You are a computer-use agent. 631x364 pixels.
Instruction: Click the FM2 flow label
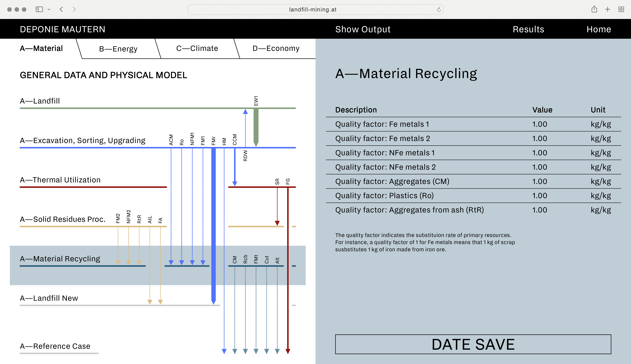[118, 218]
